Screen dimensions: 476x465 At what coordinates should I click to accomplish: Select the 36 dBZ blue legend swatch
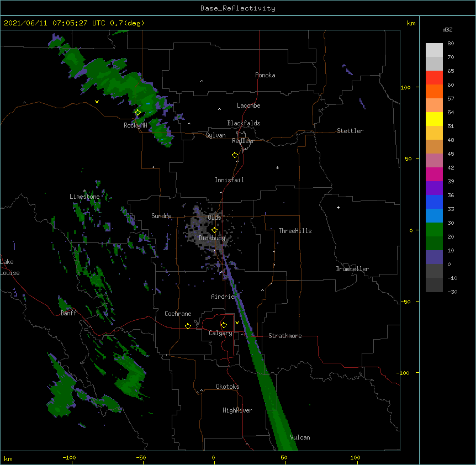tap(434, 202)
